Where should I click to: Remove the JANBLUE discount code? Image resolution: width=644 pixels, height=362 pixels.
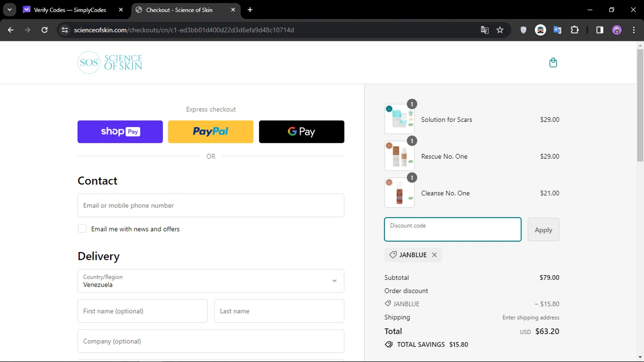[x=434, y=255]
